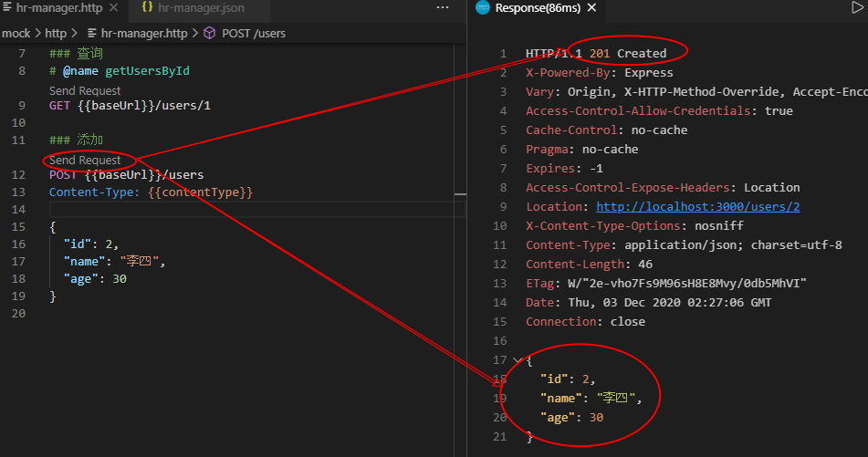This screenshot has width=868, height=457.
Task: Click the cube symbol icon in breadcrumbs
Action: [209, 34]
